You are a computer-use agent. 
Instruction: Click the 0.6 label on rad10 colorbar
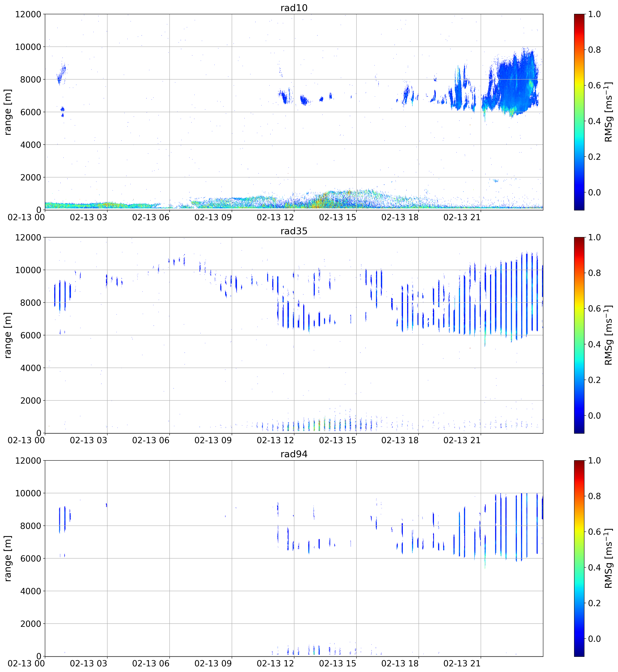click(595, 85)
